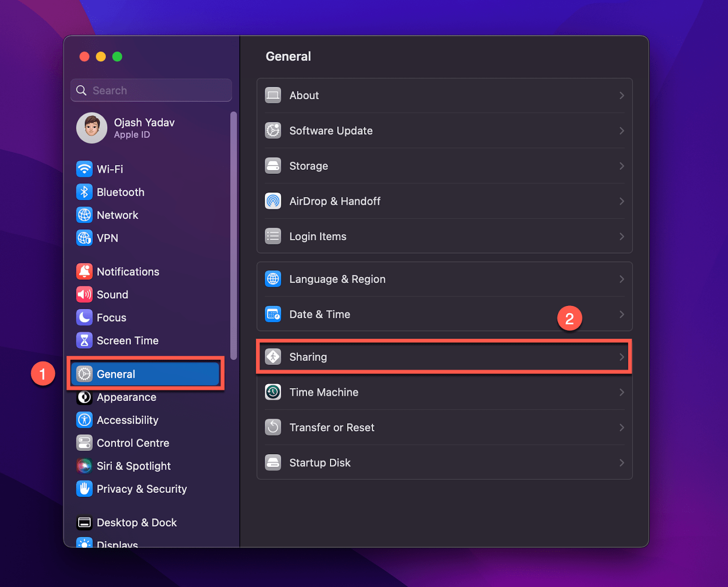
Task: Select the Bluetooth icon
Action: pyautogui.click(x=84, y=192)
